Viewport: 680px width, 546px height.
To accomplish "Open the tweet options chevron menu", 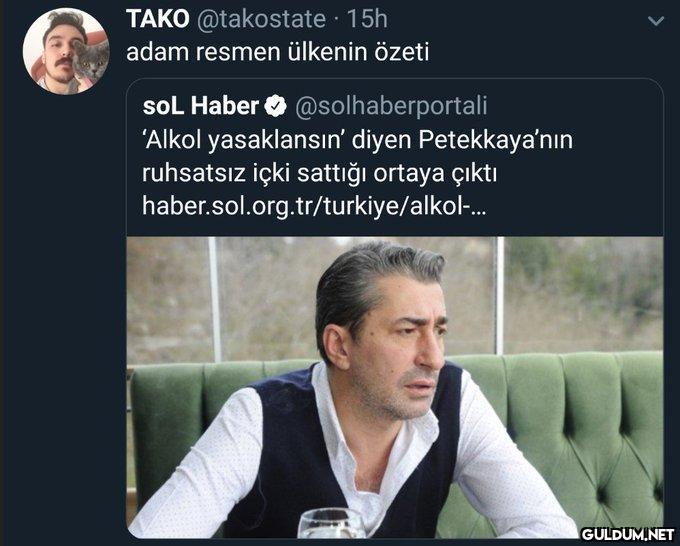I will click(655, 21).
